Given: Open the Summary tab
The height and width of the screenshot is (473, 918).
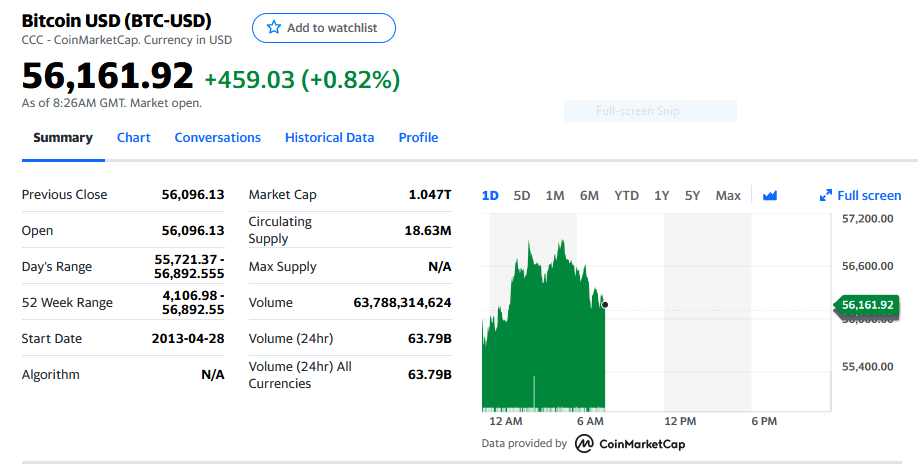Looking at the screenshot, I should click(63, 138).
